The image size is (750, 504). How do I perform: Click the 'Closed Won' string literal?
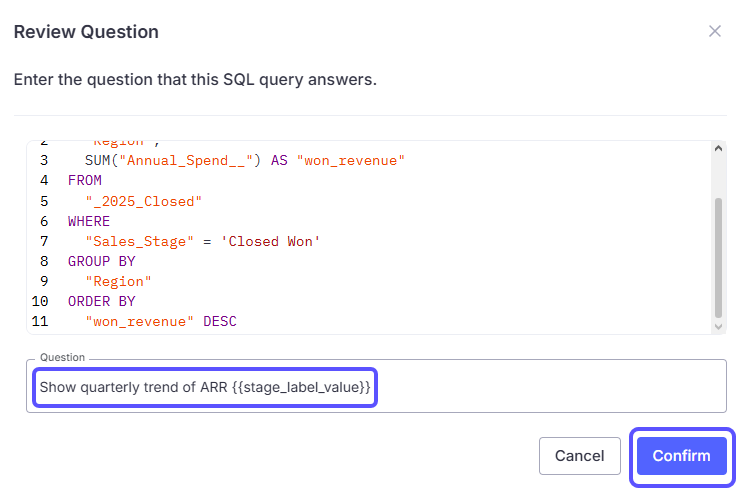click(270, 241)
